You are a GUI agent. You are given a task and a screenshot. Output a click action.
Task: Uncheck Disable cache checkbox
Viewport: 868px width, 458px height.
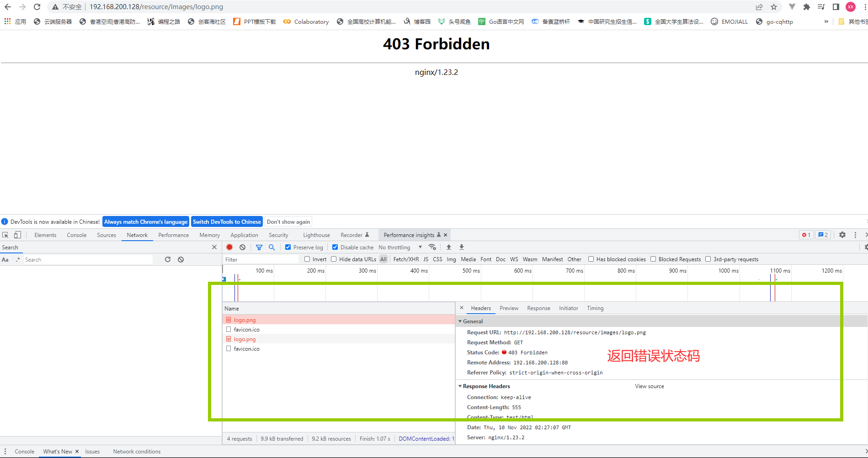pyautogui.click(x=335, y=247)
